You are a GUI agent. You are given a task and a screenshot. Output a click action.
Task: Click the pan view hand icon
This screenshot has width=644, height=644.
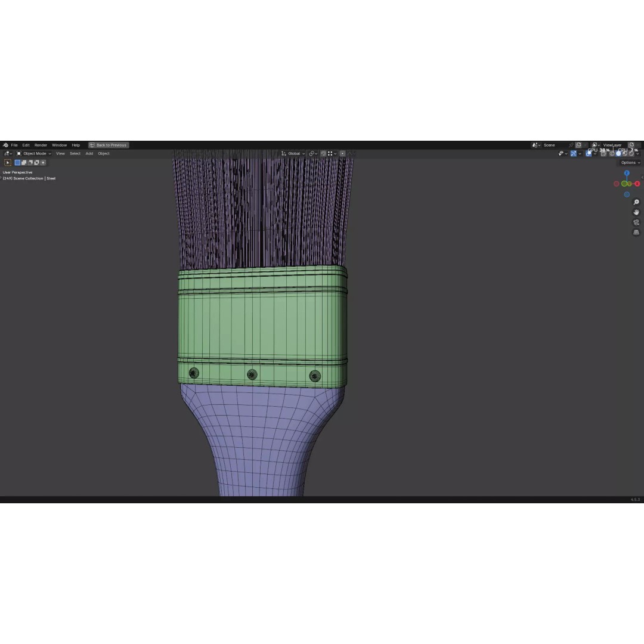coord(636,212)
